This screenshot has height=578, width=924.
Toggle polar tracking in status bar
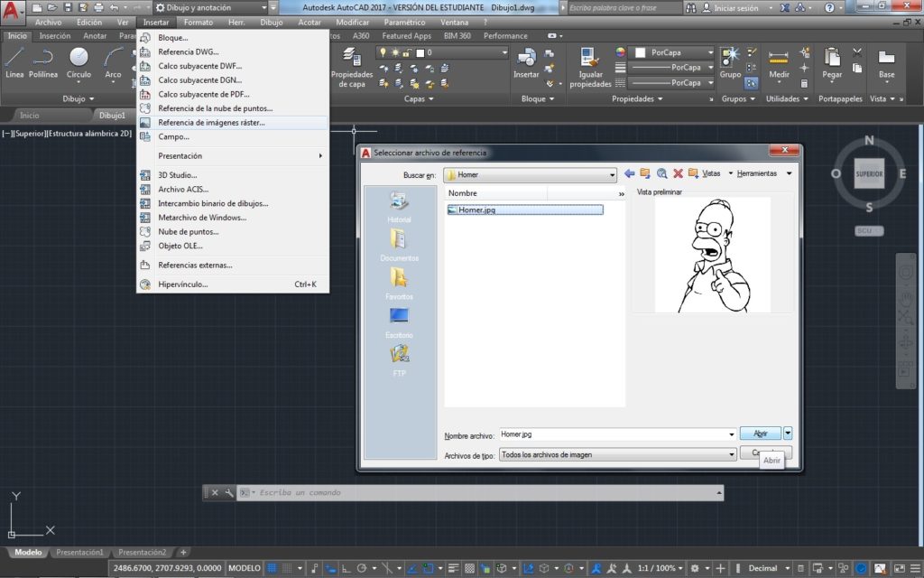click(362, 568)
